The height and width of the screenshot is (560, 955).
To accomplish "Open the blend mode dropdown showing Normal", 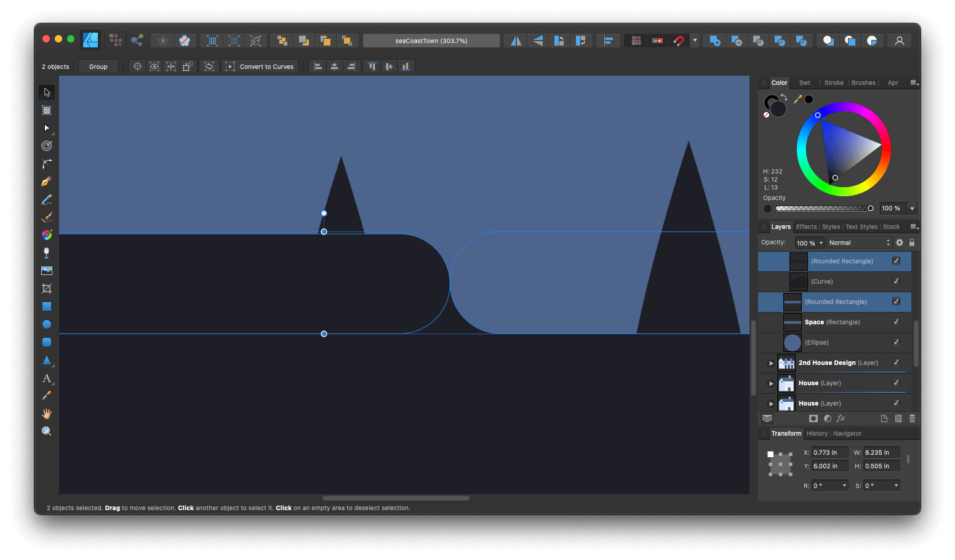I will [859, 242].
